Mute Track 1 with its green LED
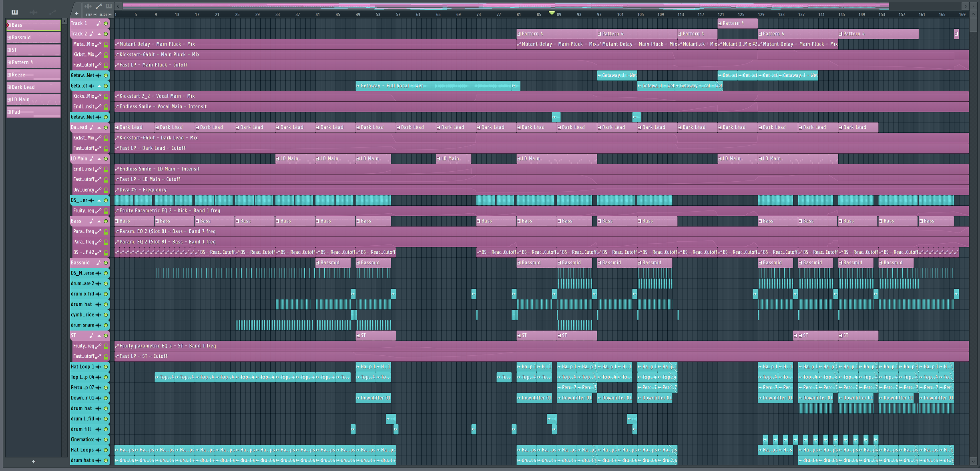Viewport: 980px width, 471px height. (106, 23)
